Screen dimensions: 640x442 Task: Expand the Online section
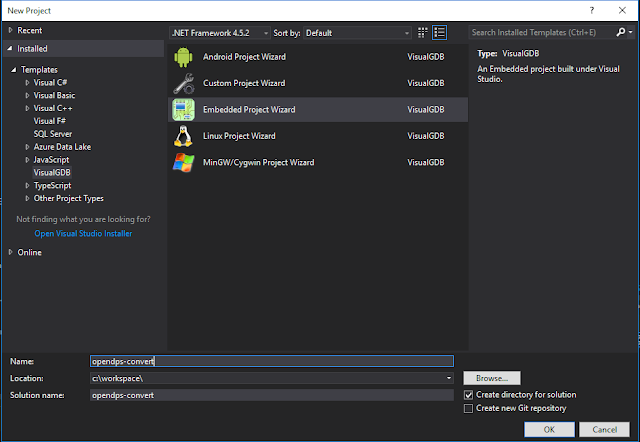[11, 252]
